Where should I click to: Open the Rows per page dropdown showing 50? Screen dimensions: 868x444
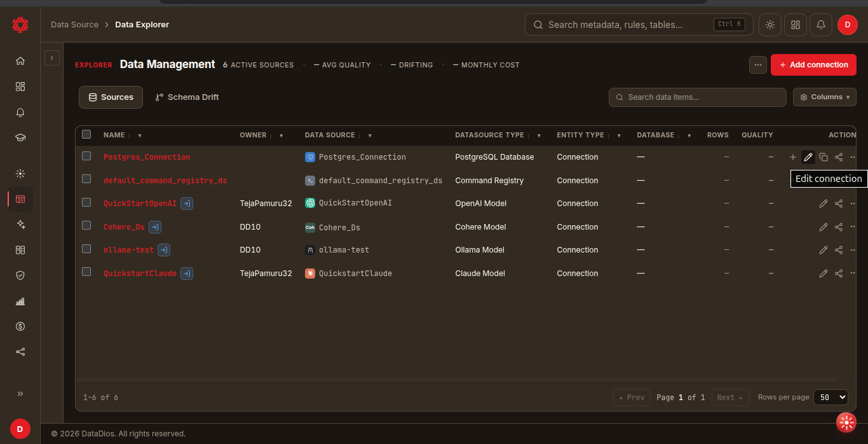[831, 398]
